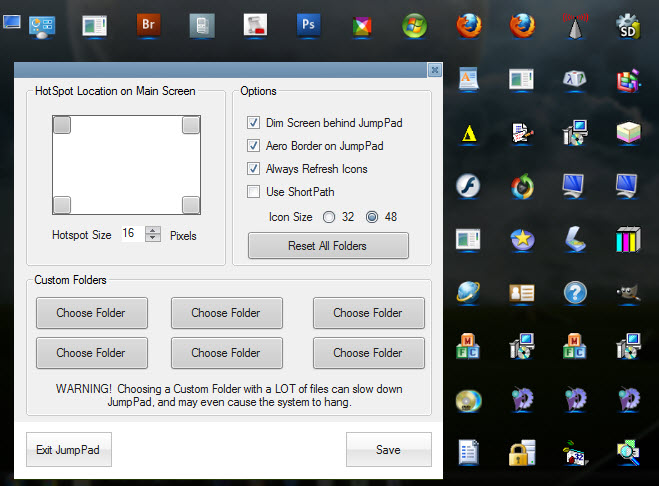The image size is (659, 486).
Task: Toggle Aero Border on JumpPad checkbox
Action: pyautogui.click(x=253, y=146)
